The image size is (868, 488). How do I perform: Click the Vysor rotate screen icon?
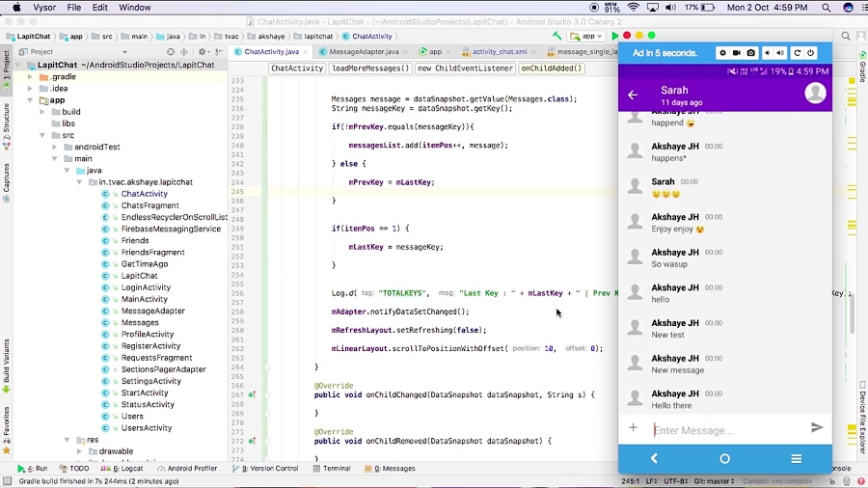pos(797,53)
